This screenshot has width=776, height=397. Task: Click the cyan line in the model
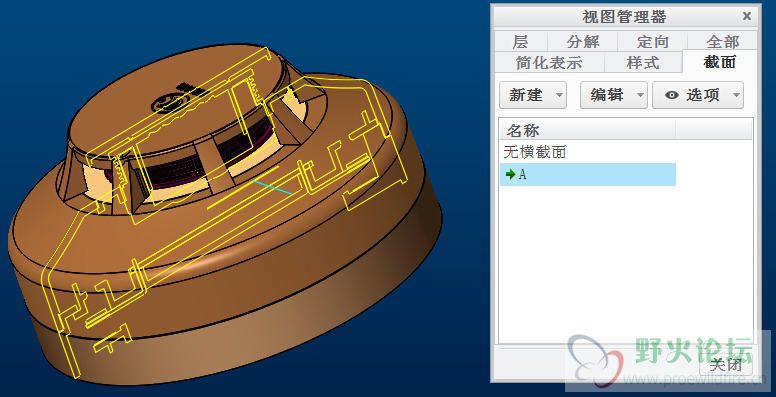pos(272,188)
